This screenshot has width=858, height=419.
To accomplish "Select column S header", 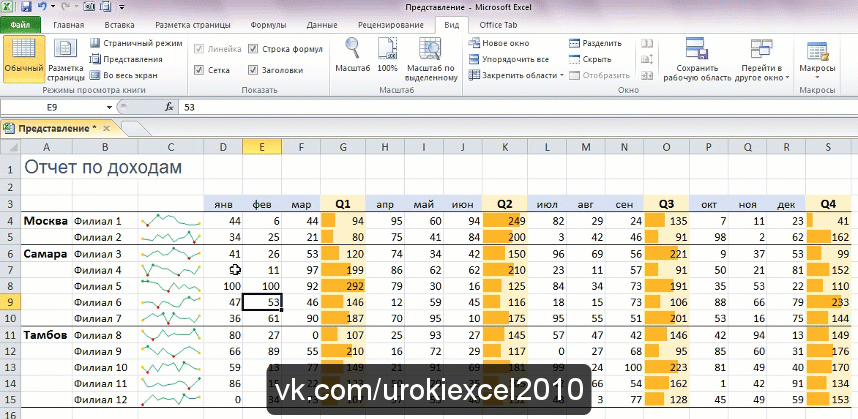I will 828,147.
